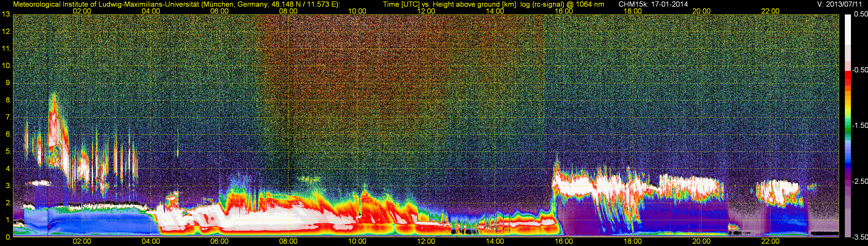Click the '14:00' label on the top time axis
The image size is (868, 246).
495,11
